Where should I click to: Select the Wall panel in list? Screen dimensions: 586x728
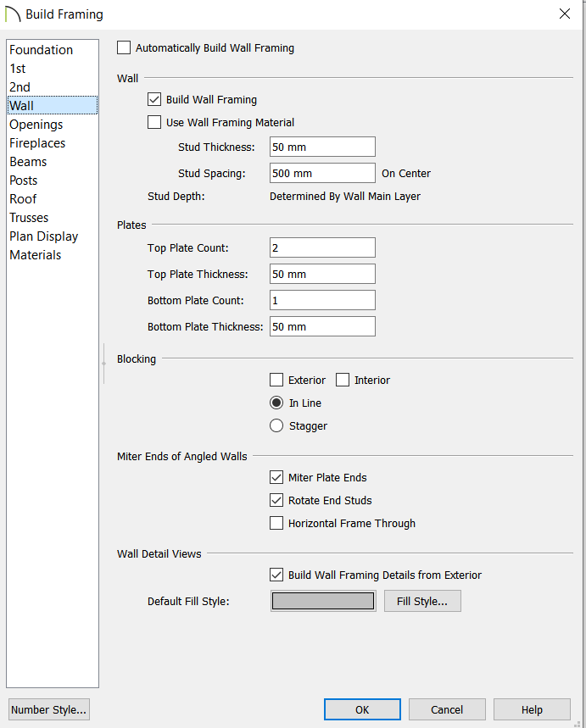click(52, 105)
